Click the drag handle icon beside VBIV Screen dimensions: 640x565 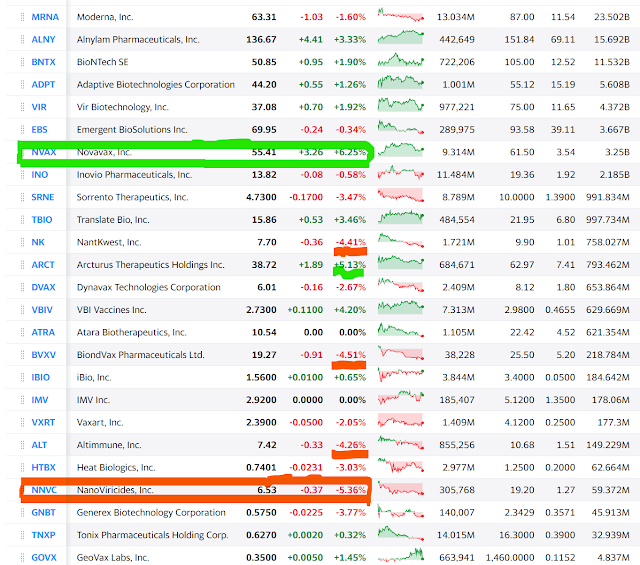22,310
